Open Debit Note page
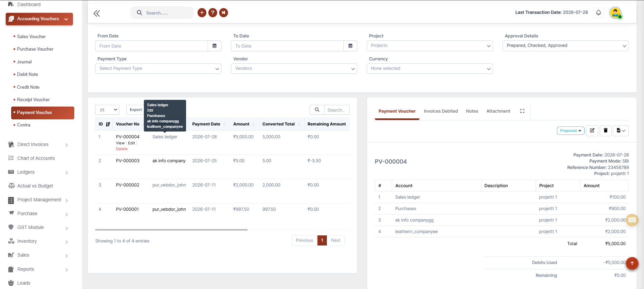This screenshot has height=289, width=644. click(x=27, y=75)
